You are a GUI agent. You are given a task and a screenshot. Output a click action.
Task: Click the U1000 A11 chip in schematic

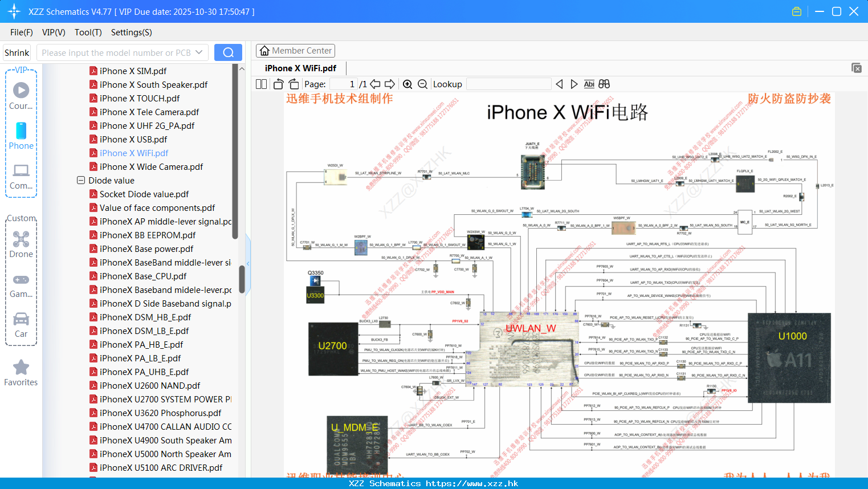(x=789, y=358)
